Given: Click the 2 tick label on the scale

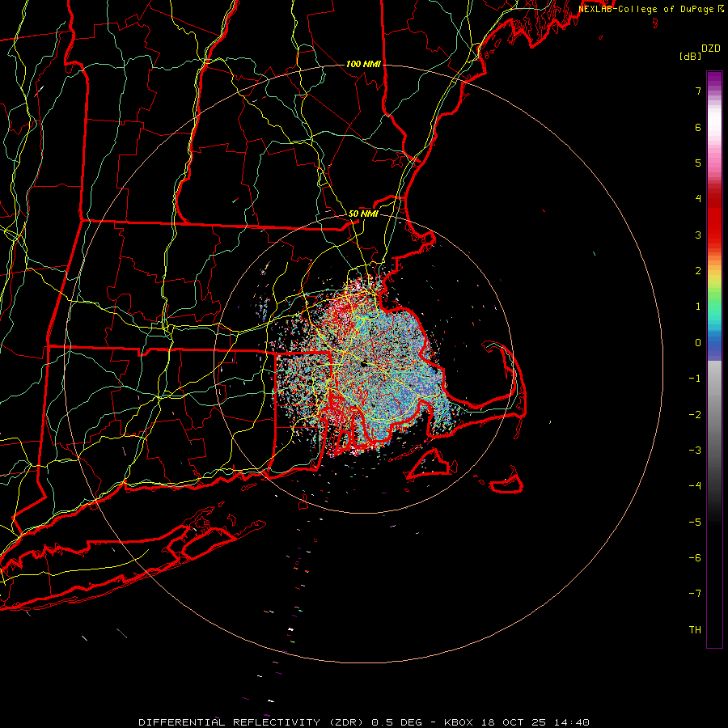Looking at the screenshot, I should tap(698, 271).
